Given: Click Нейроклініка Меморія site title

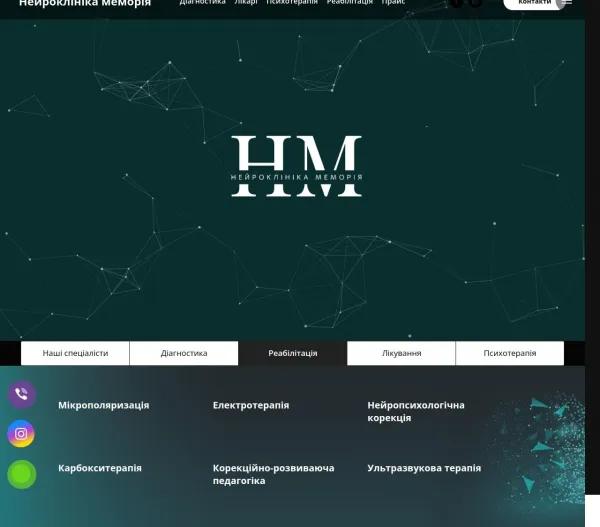Looking at the screenshot, I should pos(85,3).
